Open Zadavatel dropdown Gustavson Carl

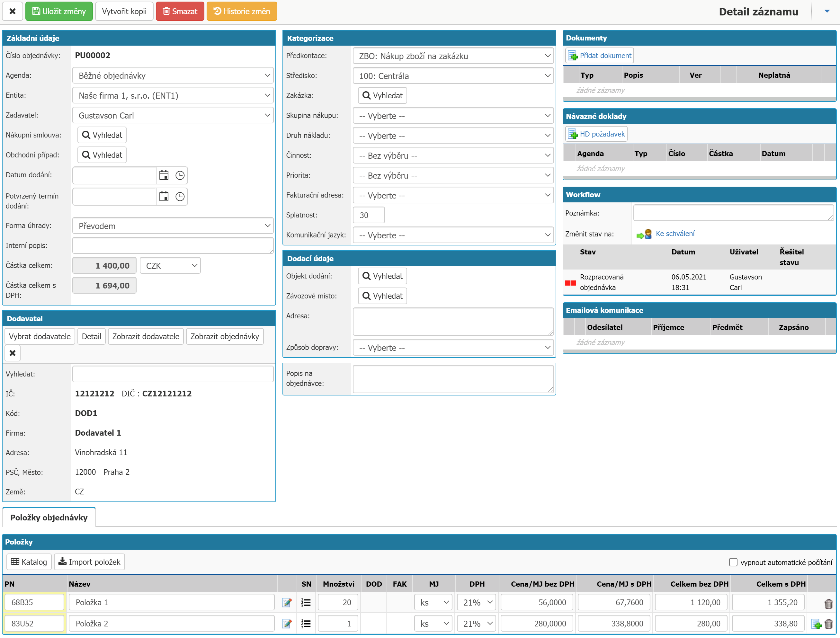[x=173, y=115]
